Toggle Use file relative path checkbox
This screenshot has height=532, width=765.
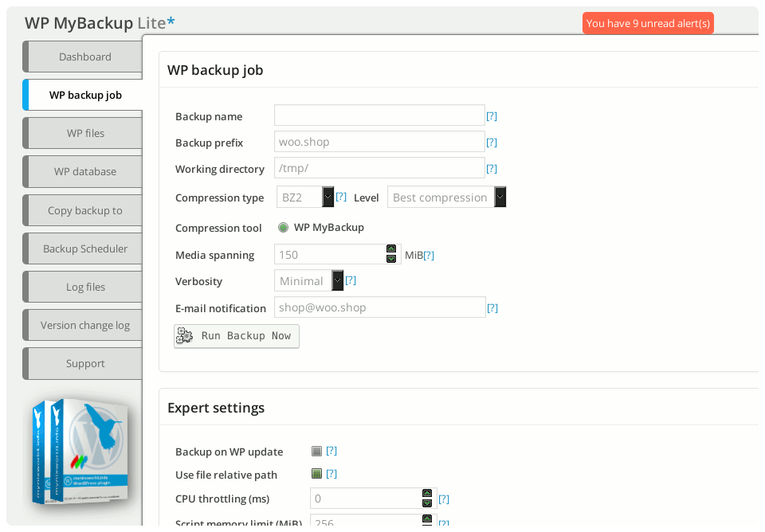(x=316, y=474)
